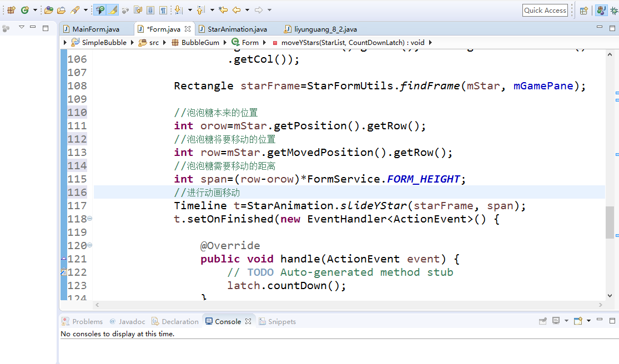The height and width of the screenshot is (364, 619).
Task: Click line number 116 in the gutter
Action: [x=77, y=193]
